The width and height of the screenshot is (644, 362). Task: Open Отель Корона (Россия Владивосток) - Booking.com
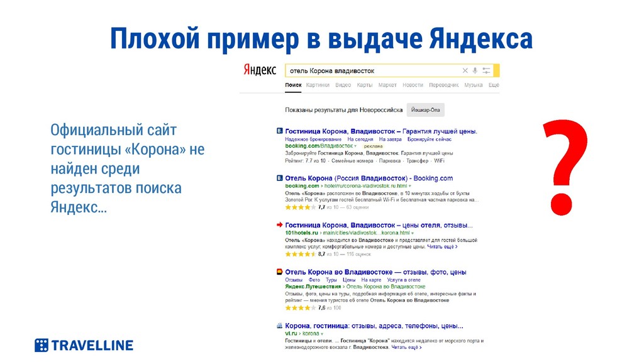tap(369, 178)
